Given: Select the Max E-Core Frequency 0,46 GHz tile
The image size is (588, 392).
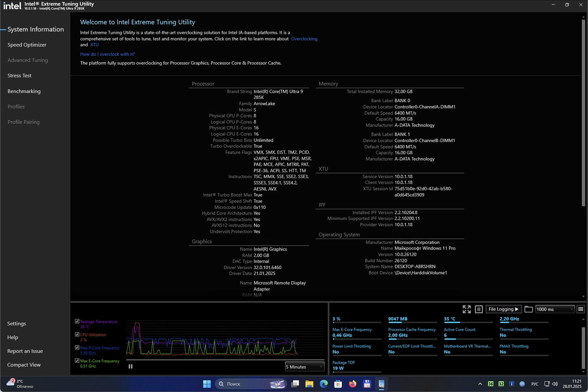Looking at the screenshot, I should pos(357,333).
